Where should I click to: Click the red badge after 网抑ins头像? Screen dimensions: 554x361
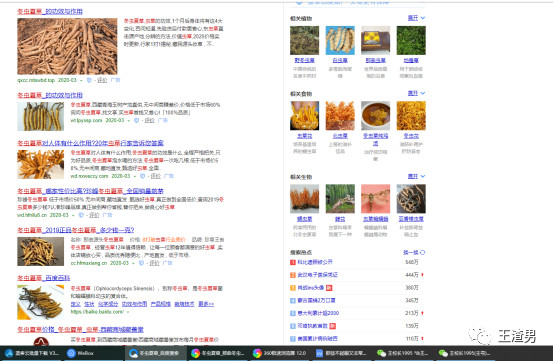click(x=329, y=288)
